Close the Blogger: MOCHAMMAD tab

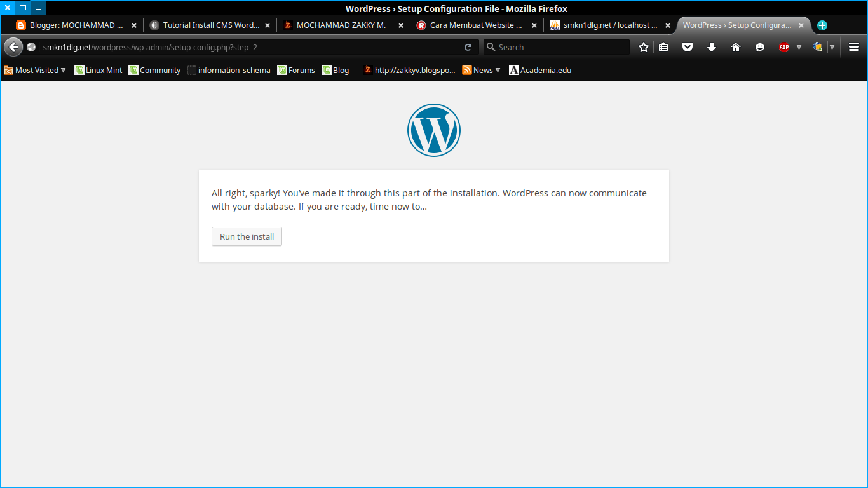coord(134,25)
